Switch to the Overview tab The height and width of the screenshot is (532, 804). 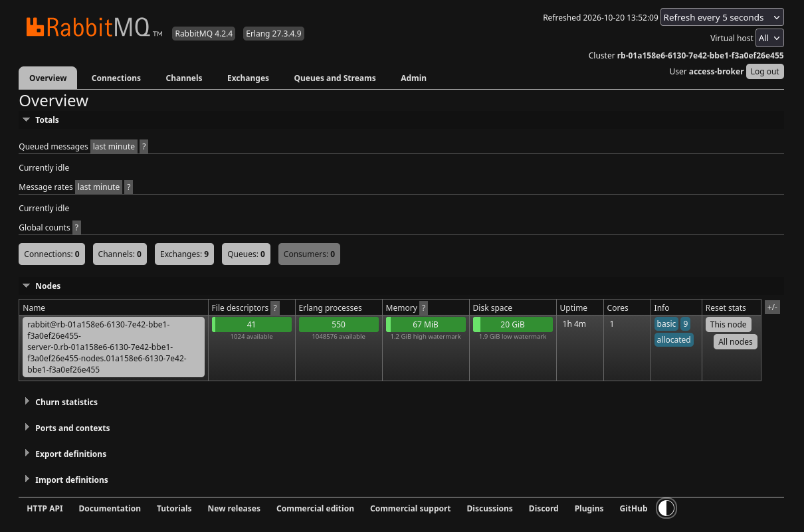(48, 78)
